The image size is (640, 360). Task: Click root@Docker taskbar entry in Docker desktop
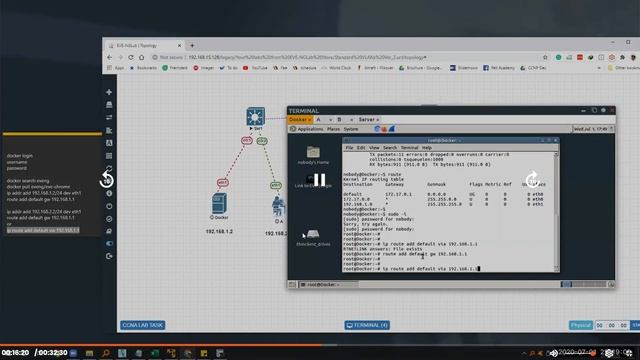329,284
